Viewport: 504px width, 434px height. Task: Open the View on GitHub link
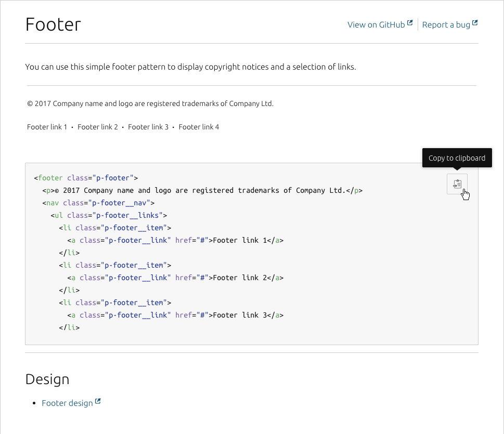376,24
